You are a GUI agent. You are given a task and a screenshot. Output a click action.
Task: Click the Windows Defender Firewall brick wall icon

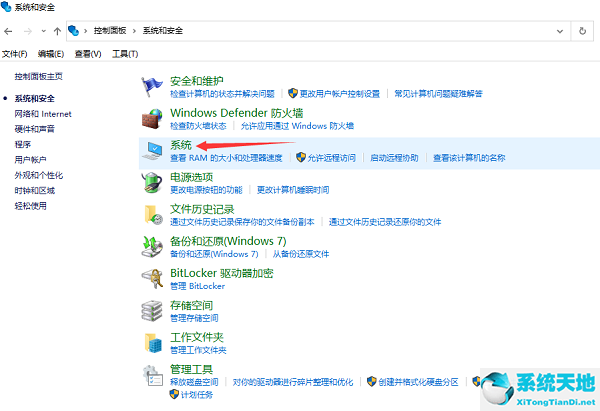152,118
